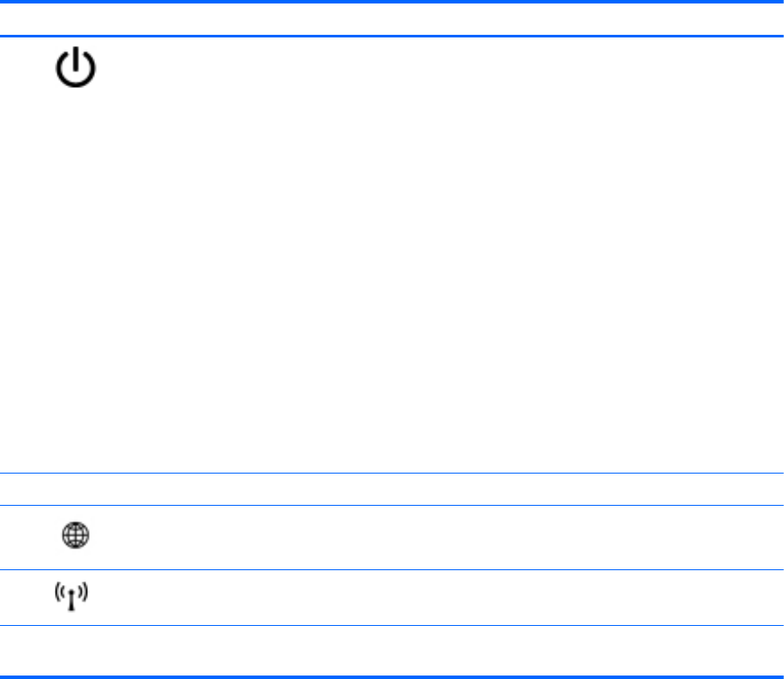Image resolution: width=784 pixels, height=679 pixels.
Task: Click the thin divider below the power row
Action: 392,473
